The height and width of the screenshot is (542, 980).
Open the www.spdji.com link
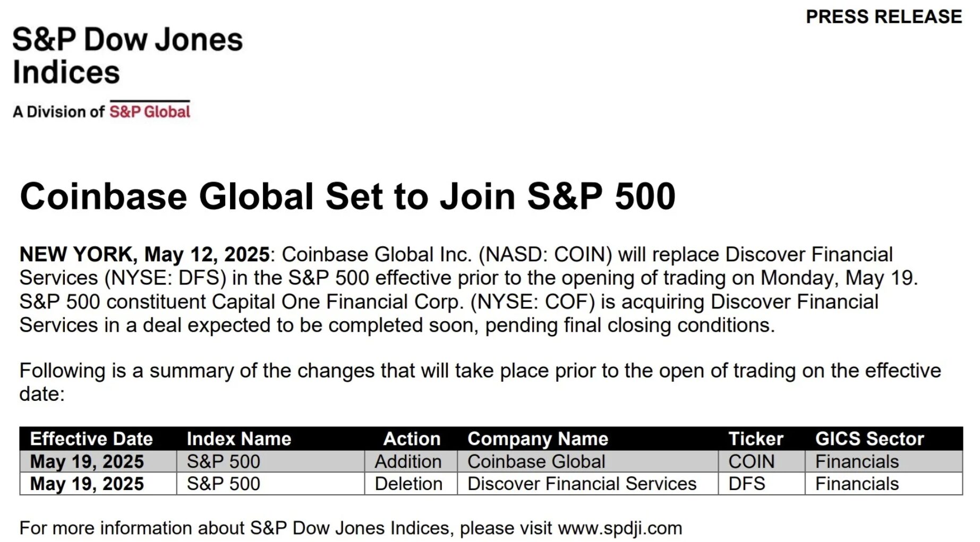620,528
